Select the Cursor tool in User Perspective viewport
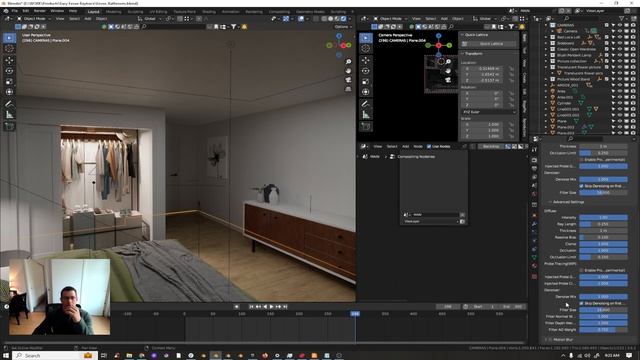The image size is (640, 360). [x=9, y=49]
